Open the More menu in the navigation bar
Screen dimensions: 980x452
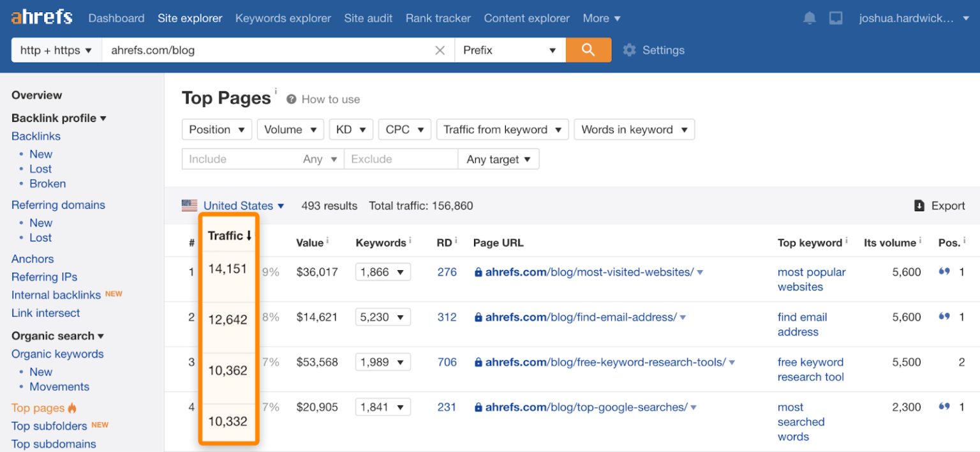(600, 18)
